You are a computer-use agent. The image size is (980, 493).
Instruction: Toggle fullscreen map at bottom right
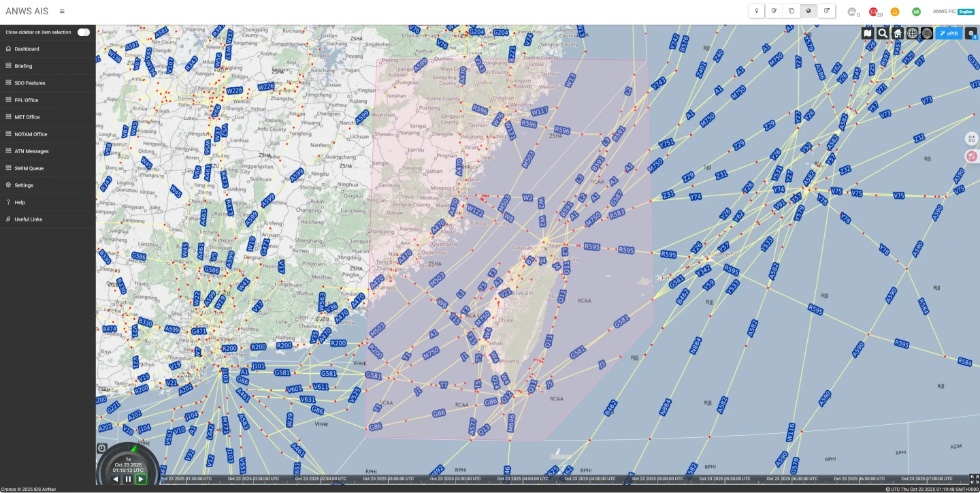974,479
